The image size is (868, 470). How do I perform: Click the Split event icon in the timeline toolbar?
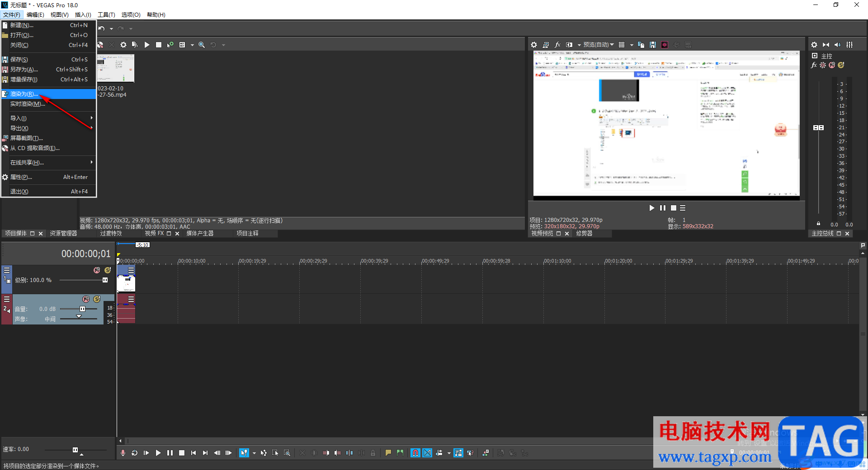[349, 453]
